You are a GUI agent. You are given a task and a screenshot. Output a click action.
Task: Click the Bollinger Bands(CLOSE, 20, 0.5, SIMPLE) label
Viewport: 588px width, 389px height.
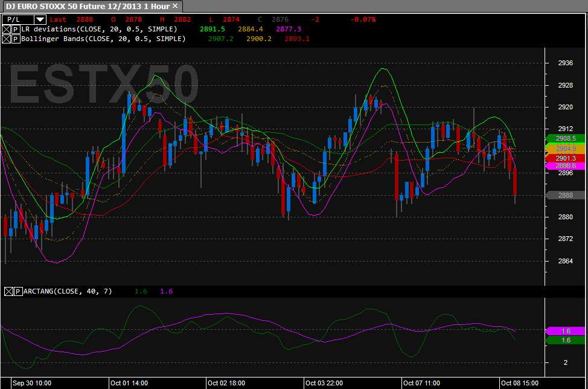(x=103, y=39)
